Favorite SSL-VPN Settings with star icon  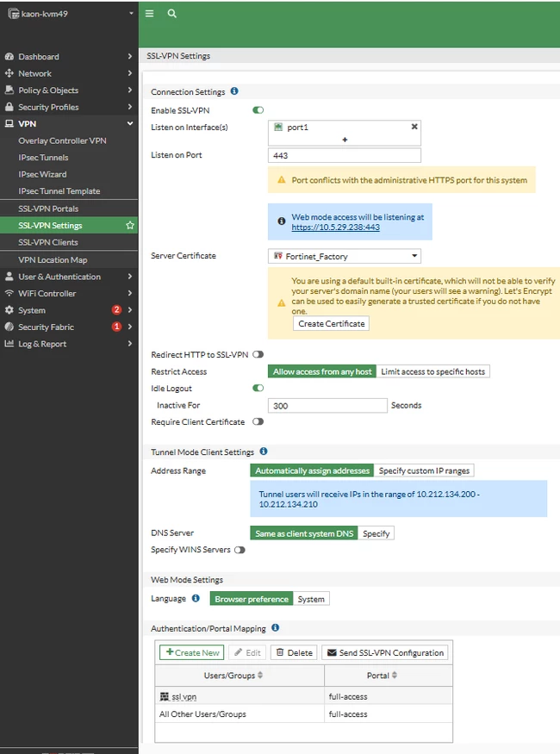pos(130,225)
